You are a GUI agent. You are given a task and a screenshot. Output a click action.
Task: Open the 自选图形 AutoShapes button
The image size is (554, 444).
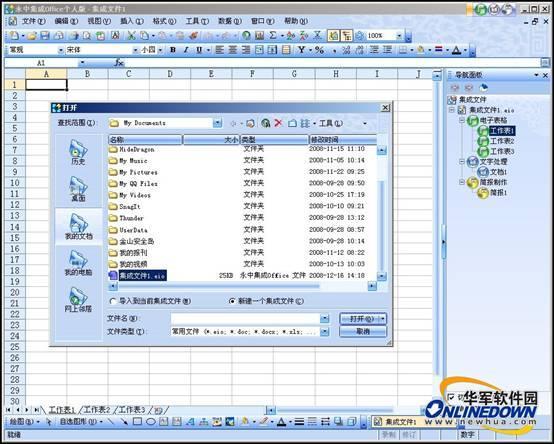(81, 421)
